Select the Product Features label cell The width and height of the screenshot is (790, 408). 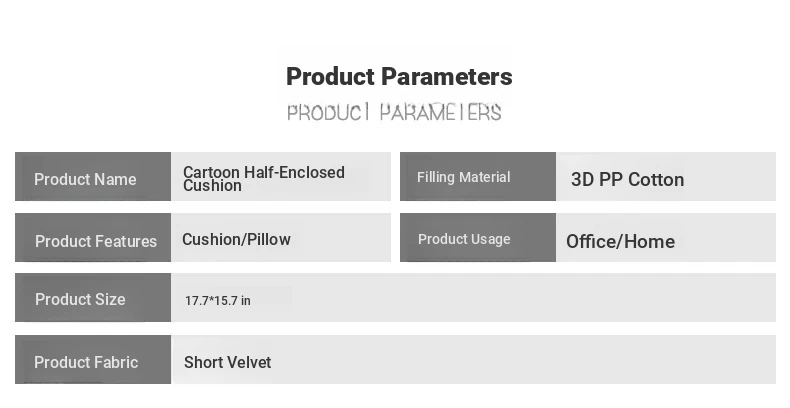93,237
